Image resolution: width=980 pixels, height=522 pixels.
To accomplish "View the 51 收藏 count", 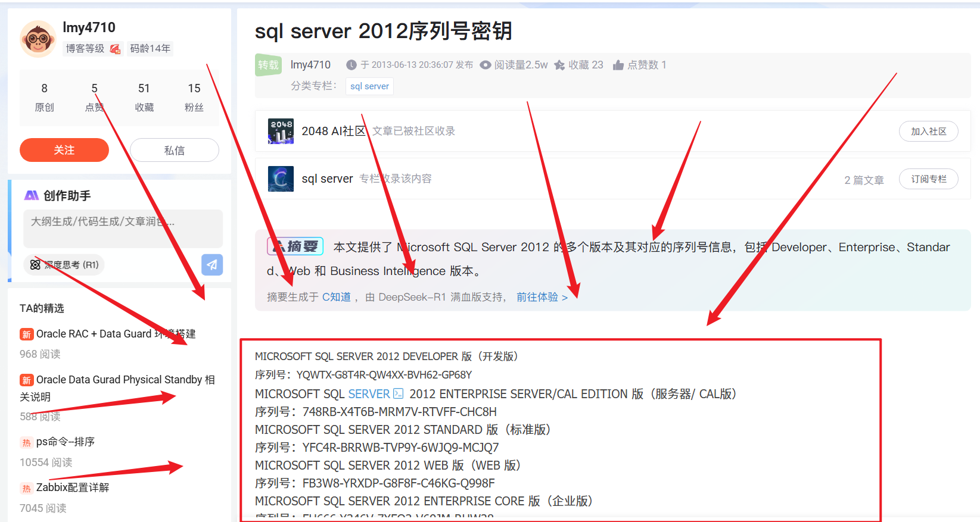I will (144, 97).
